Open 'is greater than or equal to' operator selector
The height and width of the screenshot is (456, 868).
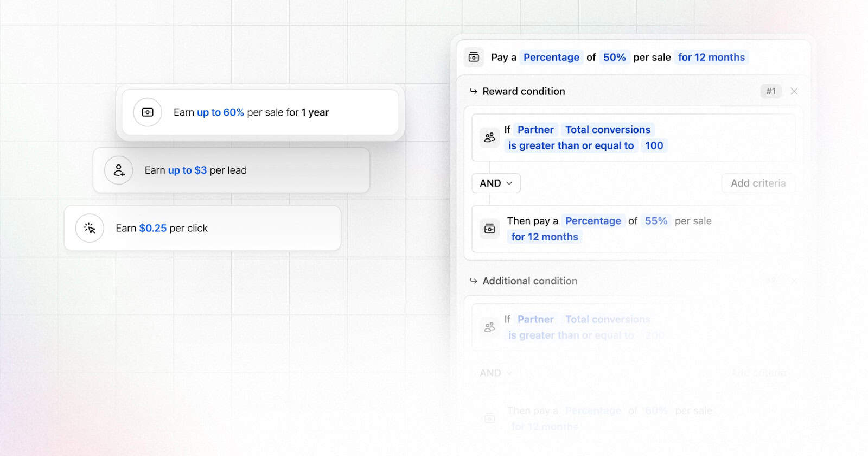coord(571,145)
